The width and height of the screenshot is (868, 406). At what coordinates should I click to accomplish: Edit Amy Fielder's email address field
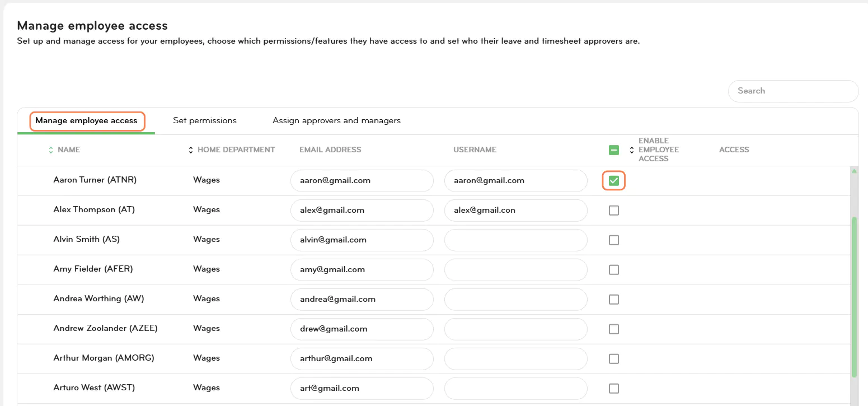(x=362, y=269)
